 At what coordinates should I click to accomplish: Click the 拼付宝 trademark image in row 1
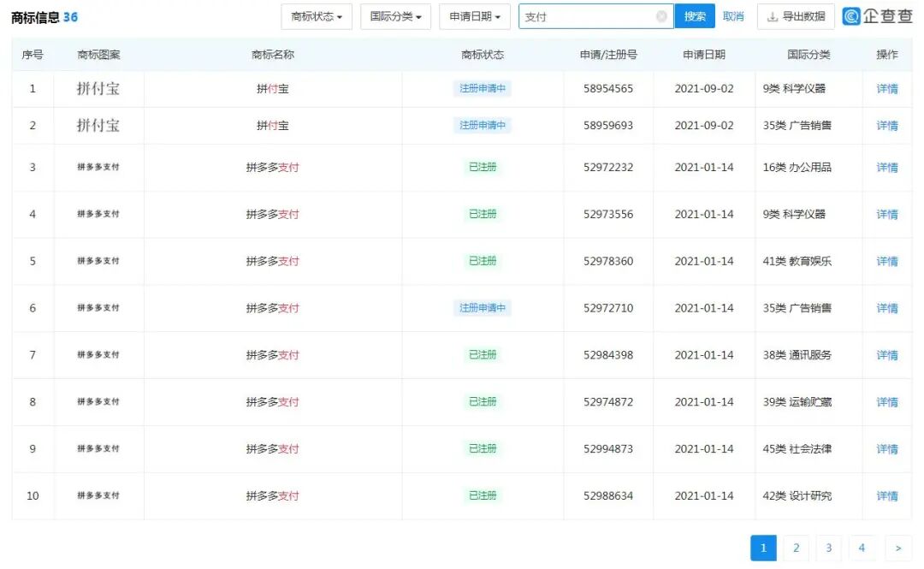[x=99, y=88]
